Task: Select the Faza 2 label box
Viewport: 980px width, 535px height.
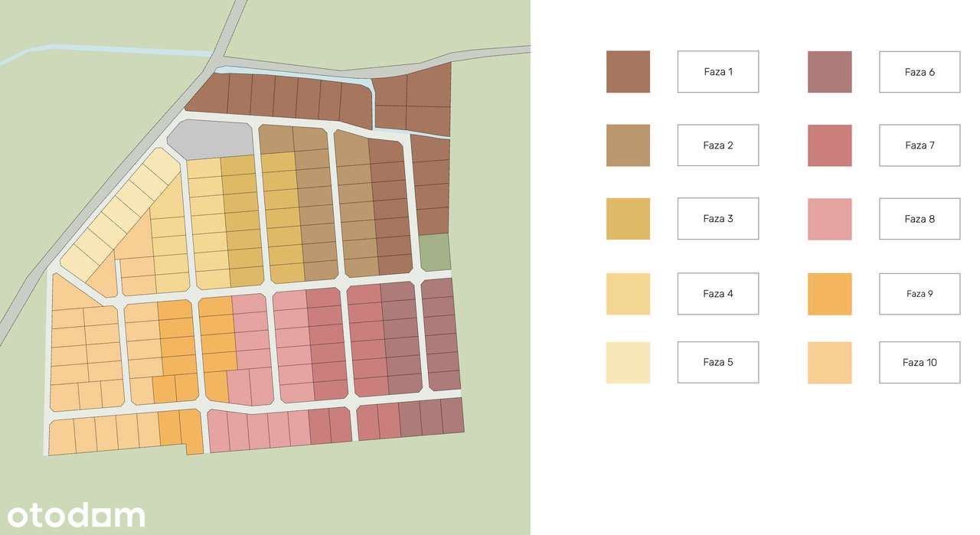Action: click(717, 145)
